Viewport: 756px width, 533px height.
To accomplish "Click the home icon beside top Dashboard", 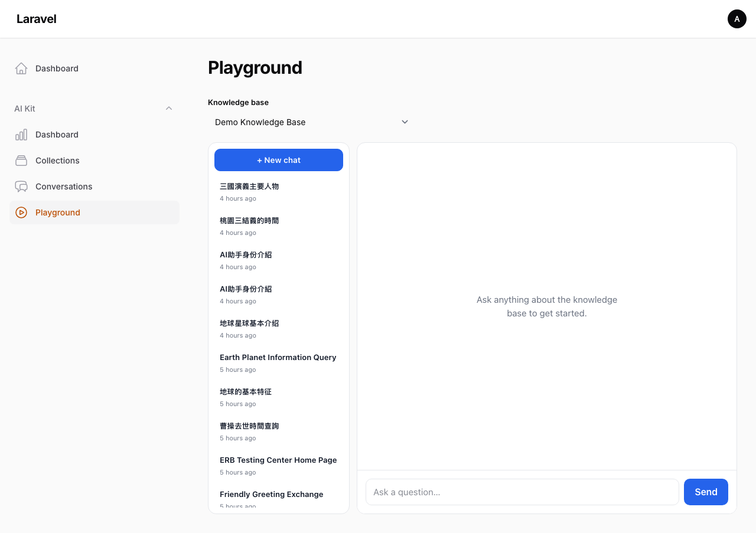I will pos(21,68).
